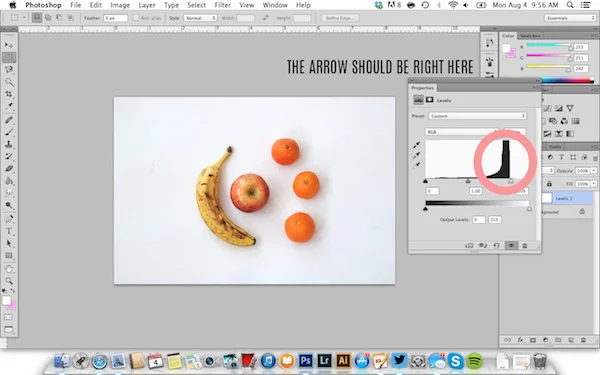This screenshot has width=600, height=375.
Task: Select the Clone Stamp tool
Action: (x=8, y=144)
